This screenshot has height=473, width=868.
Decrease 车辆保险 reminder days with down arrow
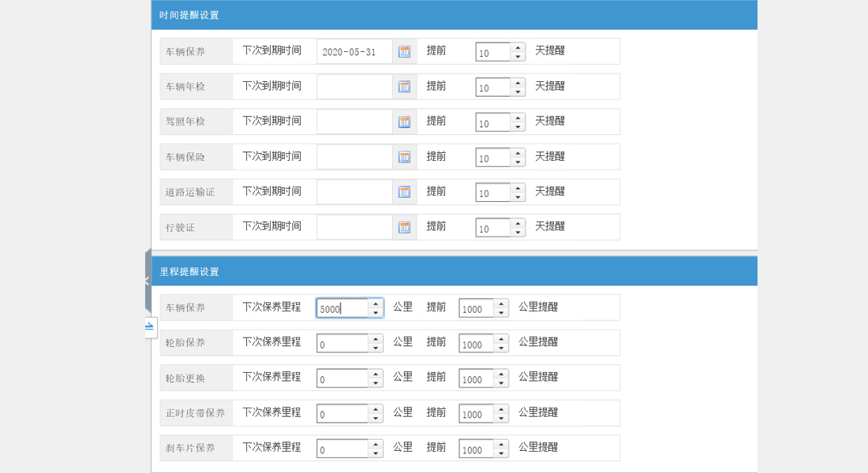518,162
